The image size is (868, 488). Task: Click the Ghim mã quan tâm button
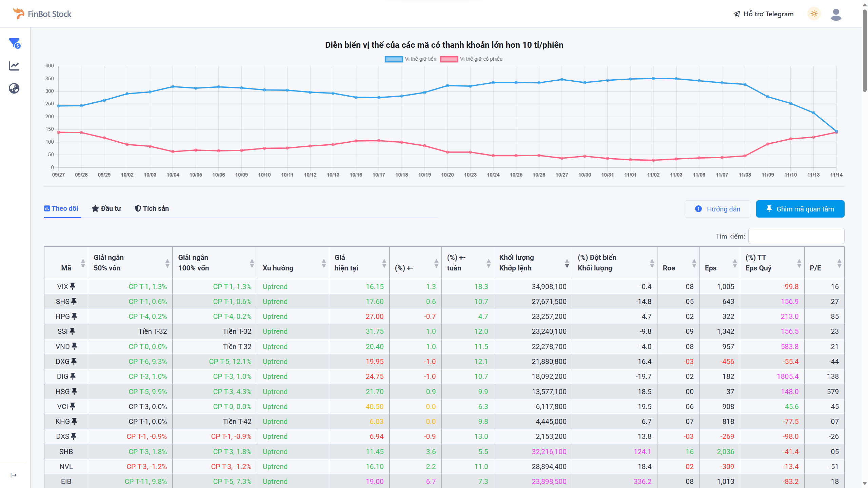[x=800, y=209]
